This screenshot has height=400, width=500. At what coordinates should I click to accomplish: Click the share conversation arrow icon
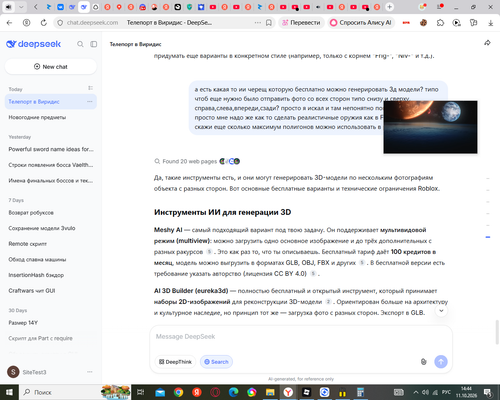click(487, 43)
